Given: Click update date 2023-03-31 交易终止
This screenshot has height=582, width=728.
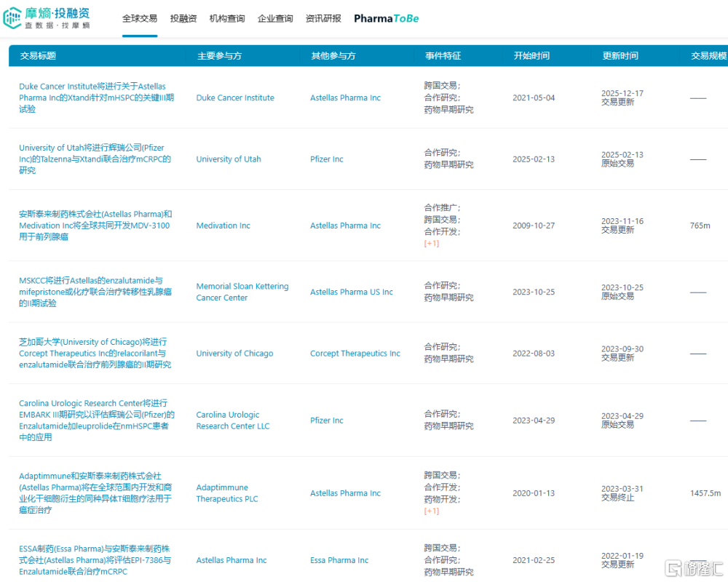Looking at the screenshot, I should [x=622, y=493].
